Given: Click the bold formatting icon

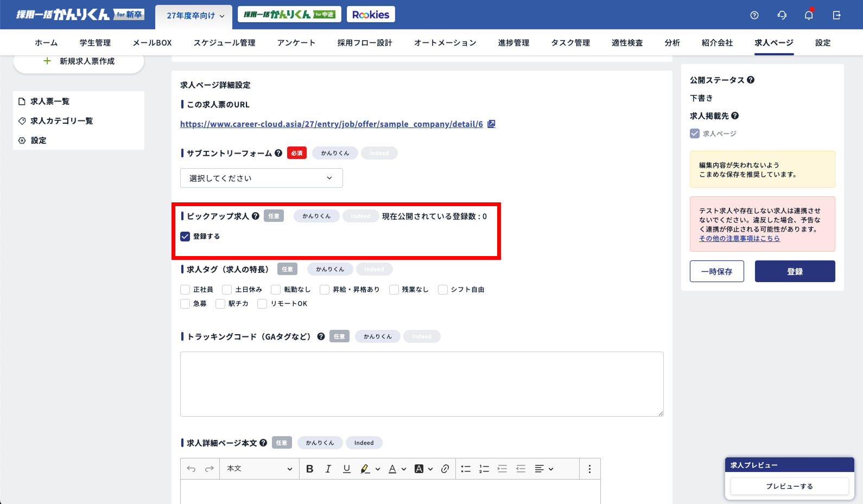Looking at the screenshot, I should point(309,469).
